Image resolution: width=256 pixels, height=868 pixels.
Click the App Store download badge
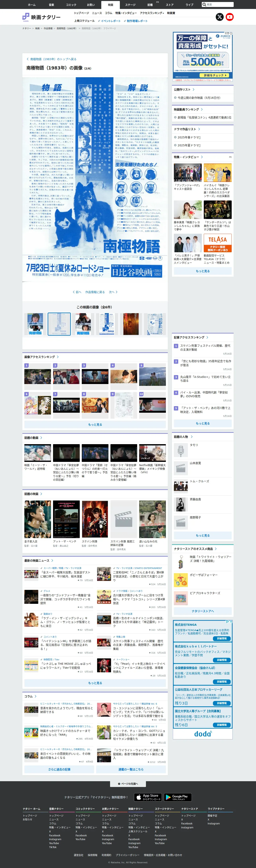coord(148,797)
